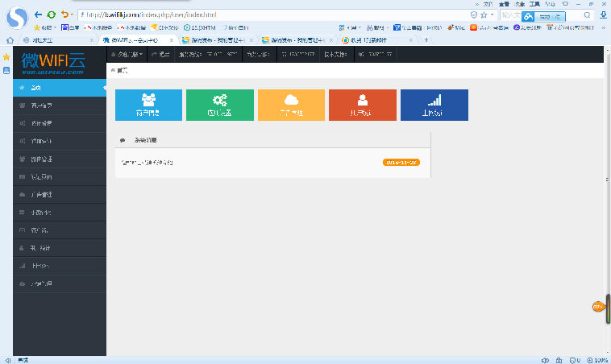Viewport: 611px width, 364px height.
Task: Click the home icon left of the tabs
Action: pos(10,40)
